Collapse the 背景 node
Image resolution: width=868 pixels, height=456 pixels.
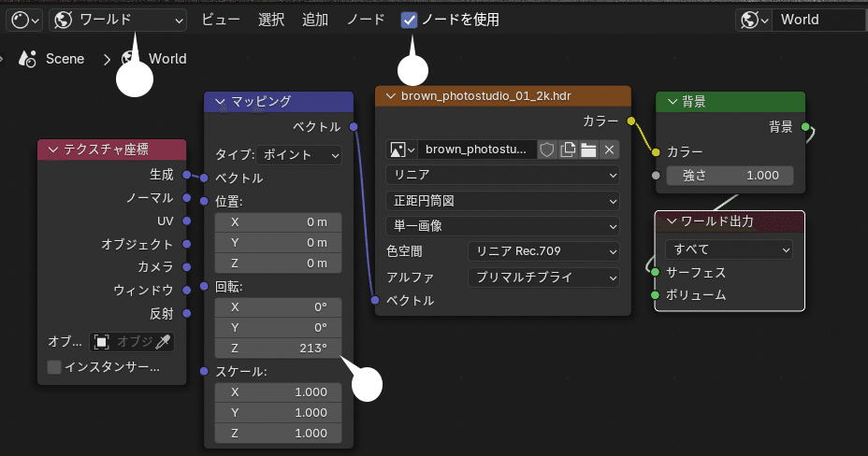[673, 102]
